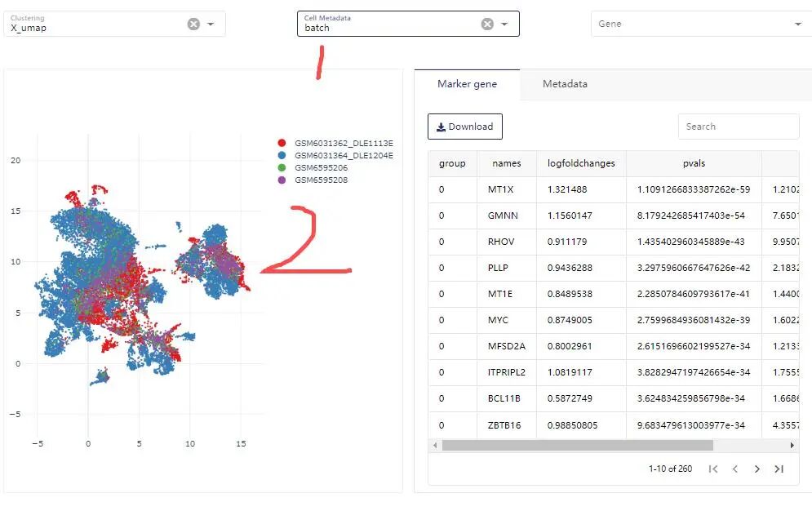Go to first page of results

click(x=713, y=469)
